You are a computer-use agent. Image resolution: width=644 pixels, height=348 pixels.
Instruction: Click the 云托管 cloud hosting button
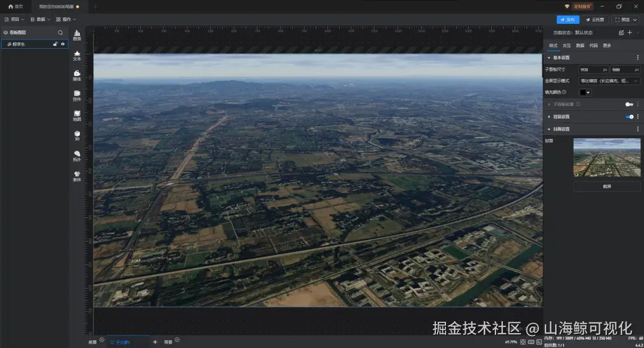pos(595,19)
